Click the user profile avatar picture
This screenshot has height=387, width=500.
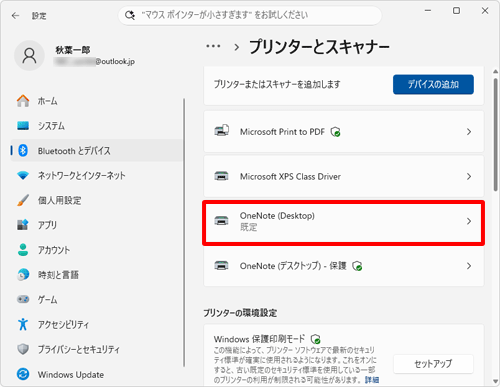coord(29,56)
